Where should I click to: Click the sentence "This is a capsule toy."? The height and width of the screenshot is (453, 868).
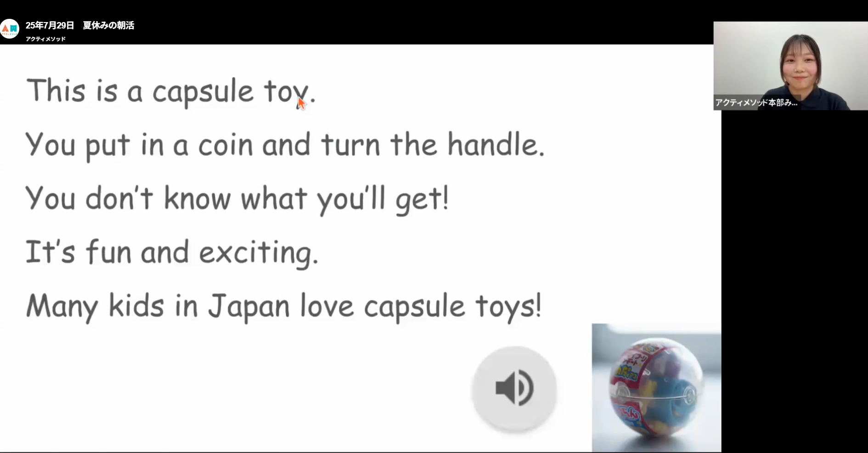[x=171, y=91]
